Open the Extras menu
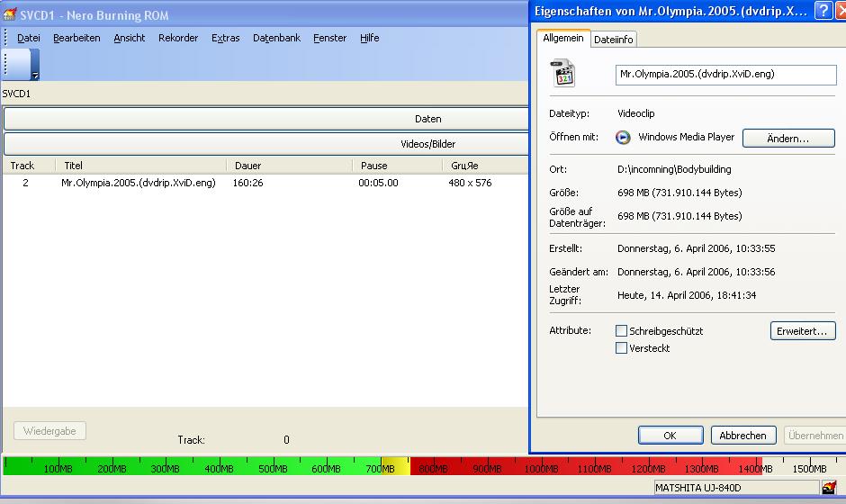Image resolution: width=846 pixels, height=504 pixels. pos(225,38)
